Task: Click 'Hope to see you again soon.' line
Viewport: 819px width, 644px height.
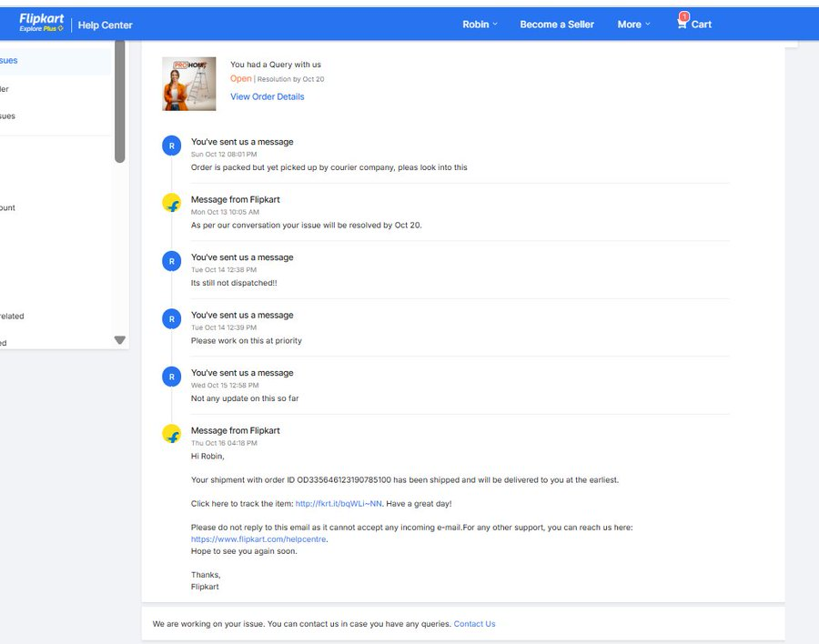Action: point(244,551)
